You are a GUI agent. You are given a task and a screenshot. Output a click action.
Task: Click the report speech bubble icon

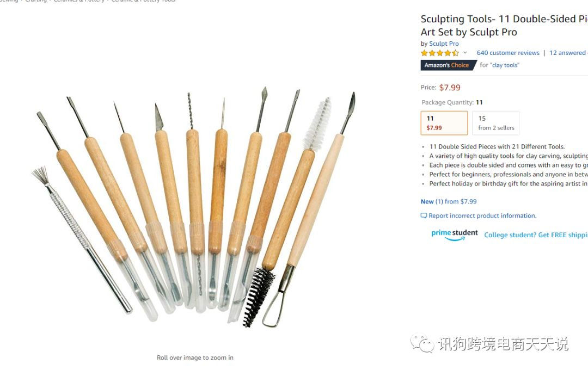[x=424, y=216]
